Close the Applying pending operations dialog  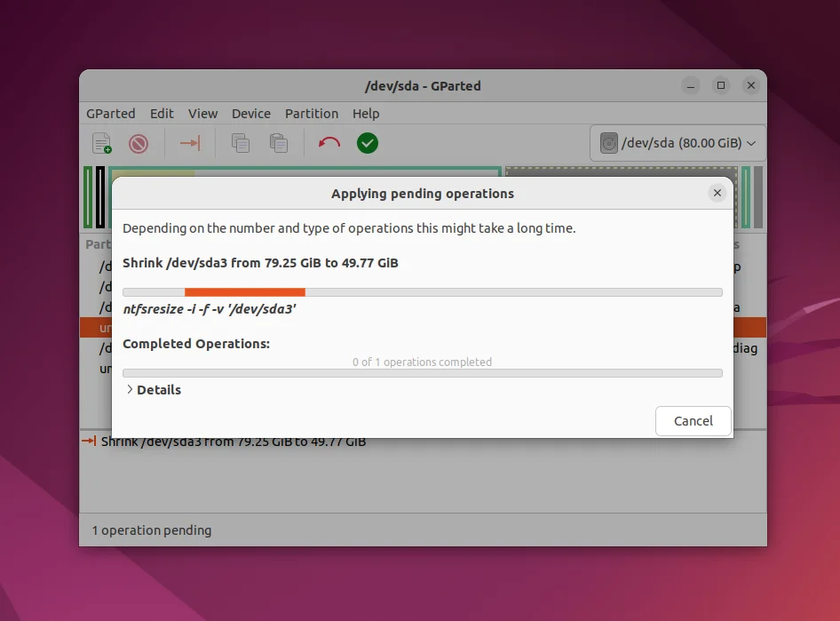(x=717, y=193)
